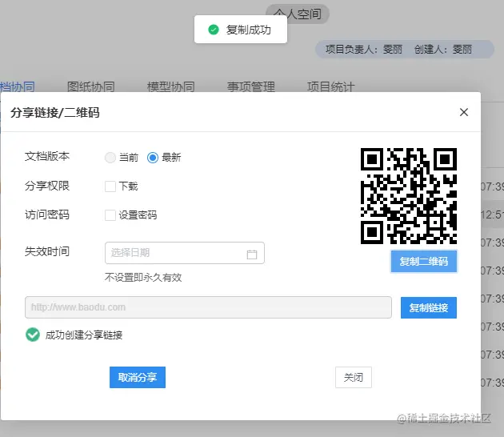Click the 文档版本 label
The width and height of the screenshot is (504, 437).
coord(47,156)
